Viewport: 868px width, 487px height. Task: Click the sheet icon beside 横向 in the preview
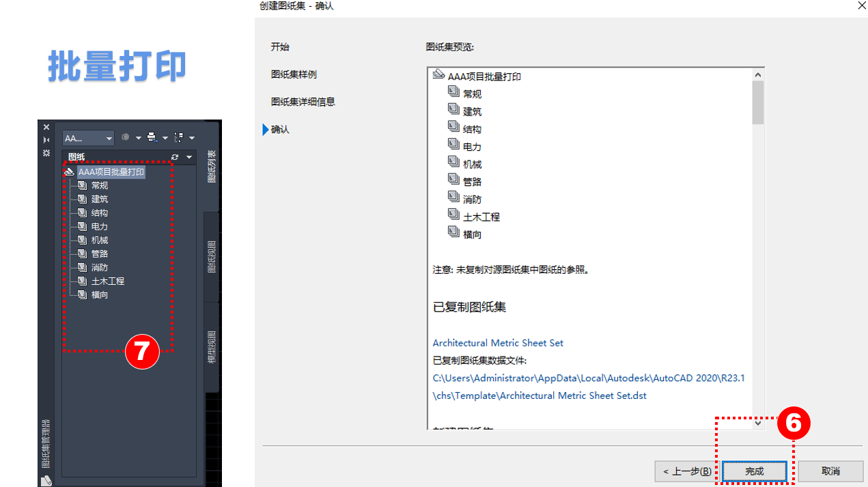coord(454,232)
